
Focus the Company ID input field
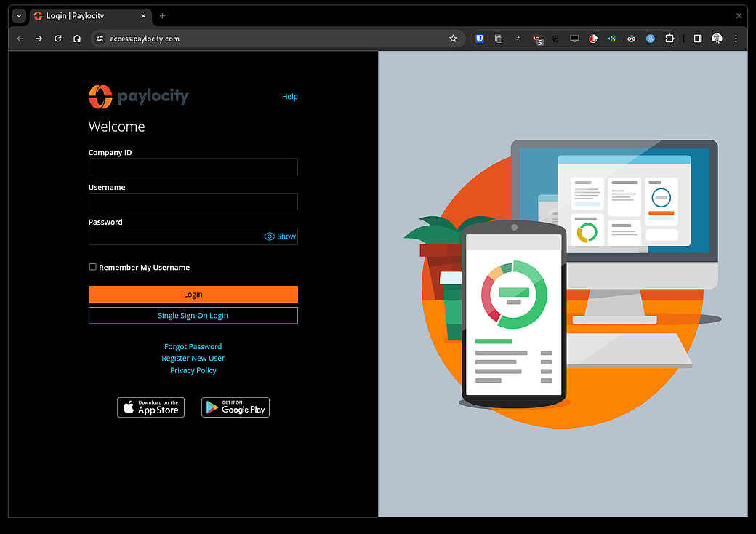coord(193,167)
